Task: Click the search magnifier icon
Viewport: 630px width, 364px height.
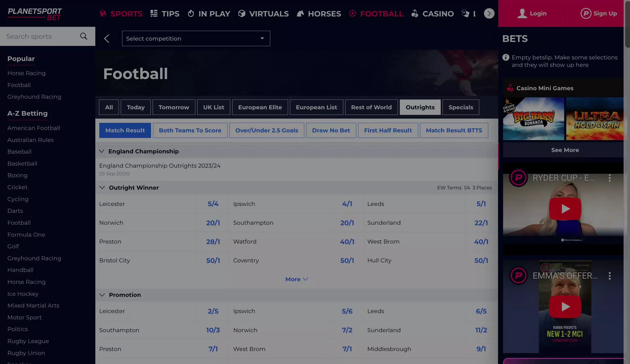Action: point(84,36)
